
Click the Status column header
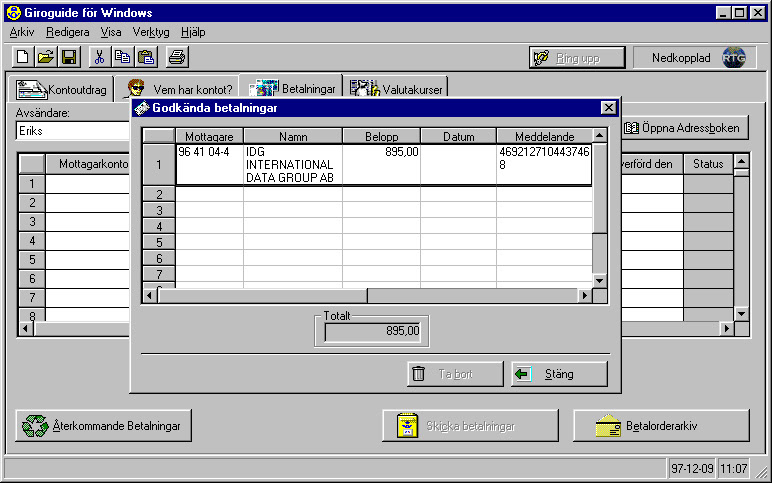coord(708,163)
